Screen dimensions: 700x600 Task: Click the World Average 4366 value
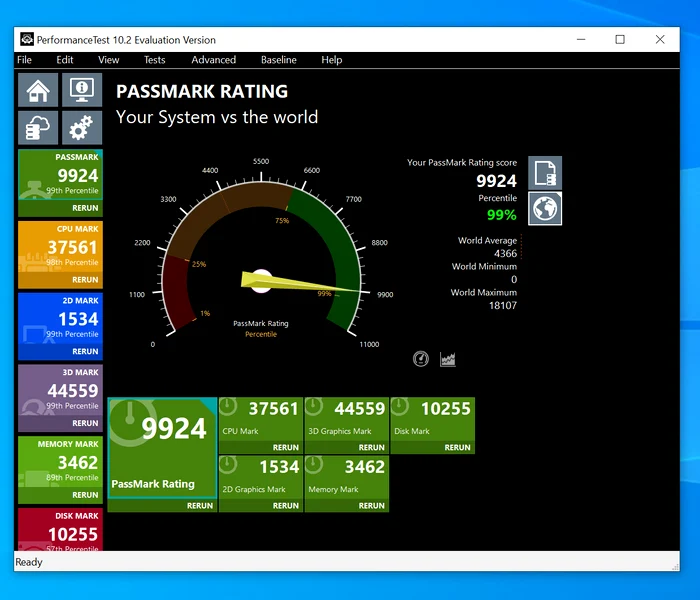pyautogui.click(x=505, y=254)
